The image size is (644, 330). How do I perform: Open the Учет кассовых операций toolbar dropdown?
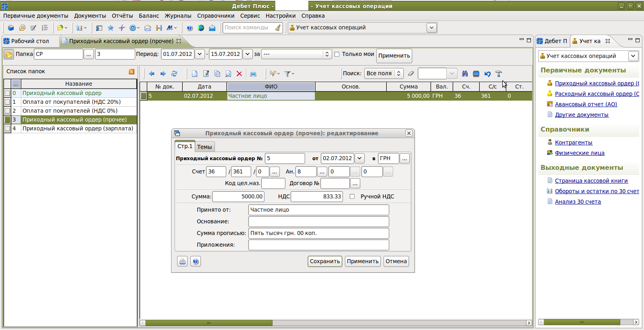coord(431,28)
